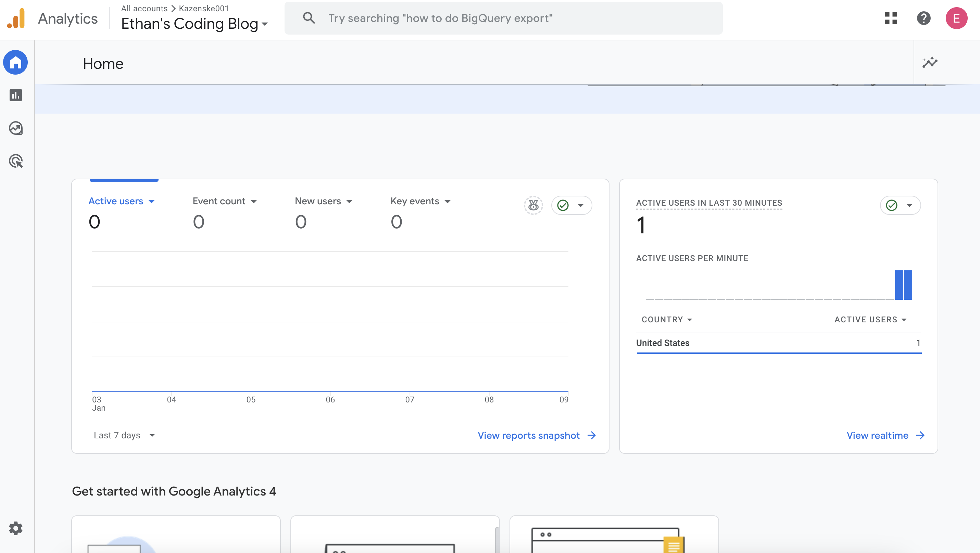Click the arrow beside View realtime
This screenshot has height=553, width=980.
tap(920, 436)
